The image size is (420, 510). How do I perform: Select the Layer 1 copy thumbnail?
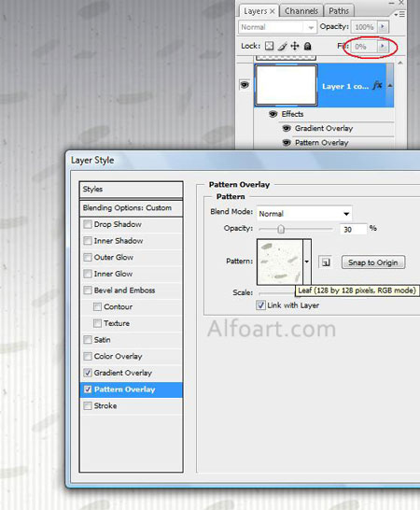[286, 85]
